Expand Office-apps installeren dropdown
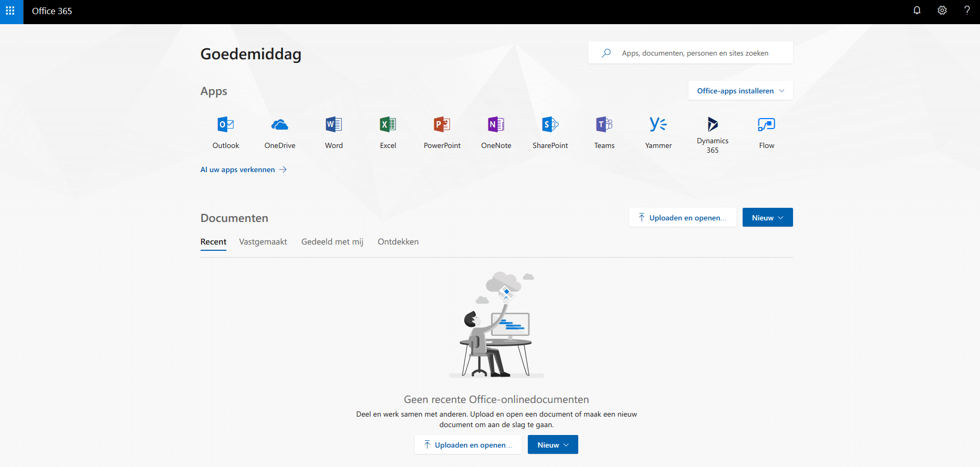The image size is (980, 467). coord(741,91)
